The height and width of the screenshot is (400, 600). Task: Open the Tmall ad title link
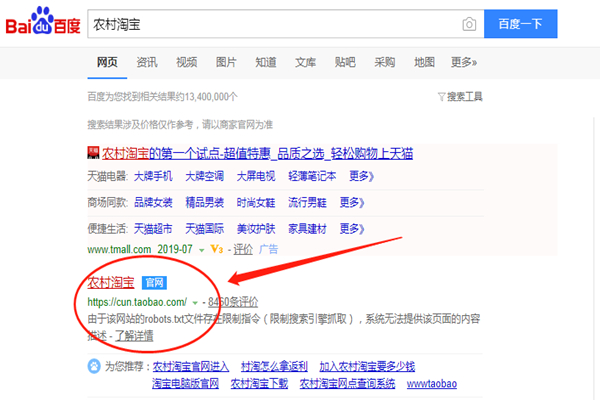click(x=257, y=153)
